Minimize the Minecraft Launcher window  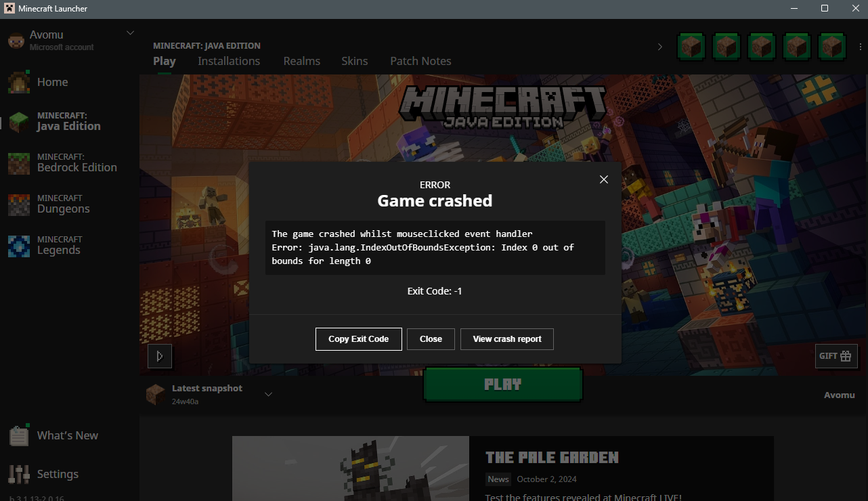[794, 8]
